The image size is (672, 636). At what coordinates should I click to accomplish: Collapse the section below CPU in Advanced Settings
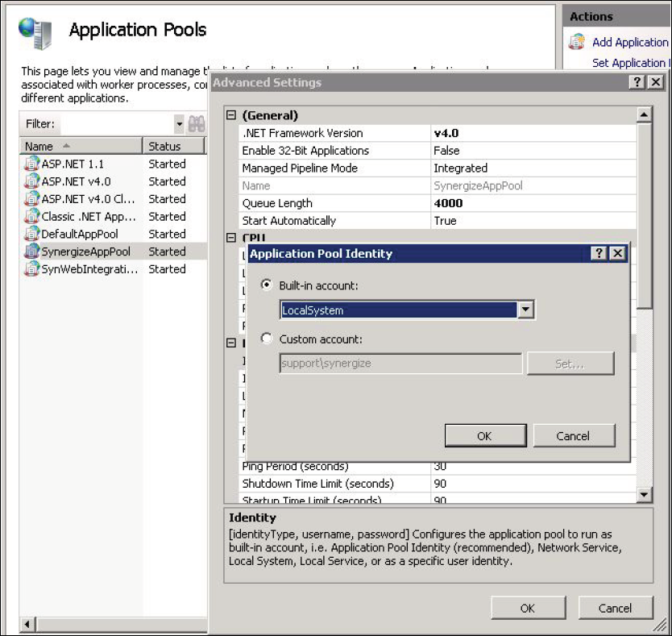pos(231,343)
